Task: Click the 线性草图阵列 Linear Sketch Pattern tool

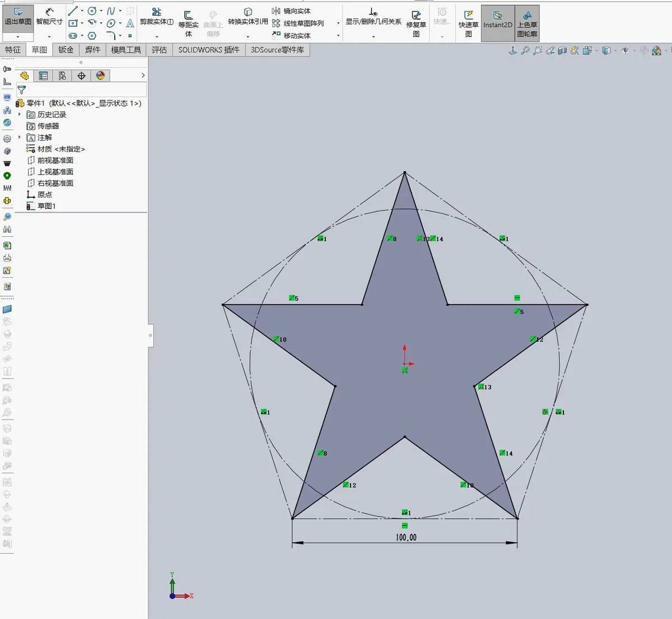Action: tap(298, 23)
